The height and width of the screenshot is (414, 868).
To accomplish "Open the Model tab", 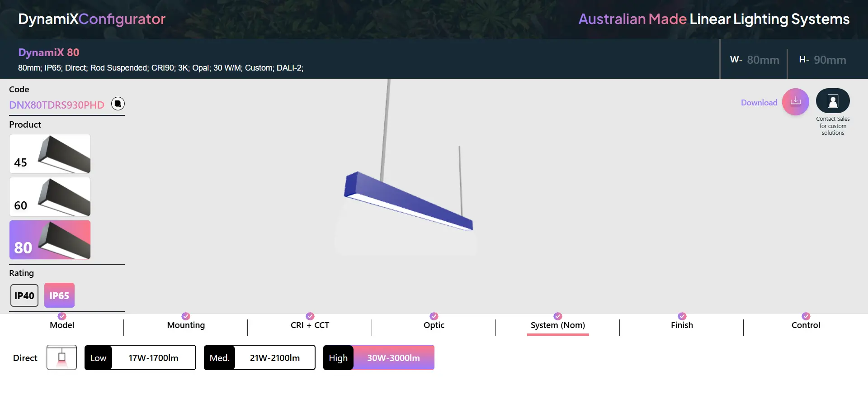I will 62,325.
